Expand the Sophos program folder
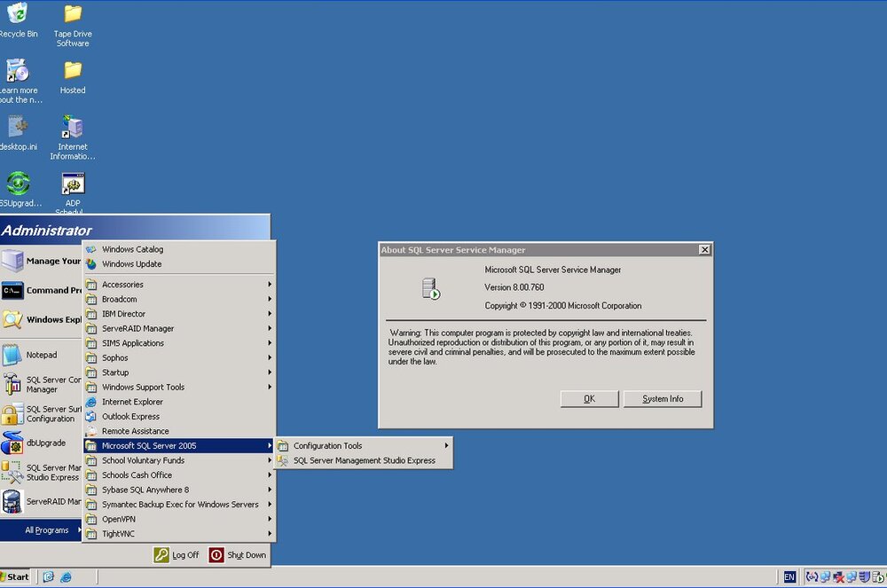Screen dimensions: 887x588 coord(180,358)
